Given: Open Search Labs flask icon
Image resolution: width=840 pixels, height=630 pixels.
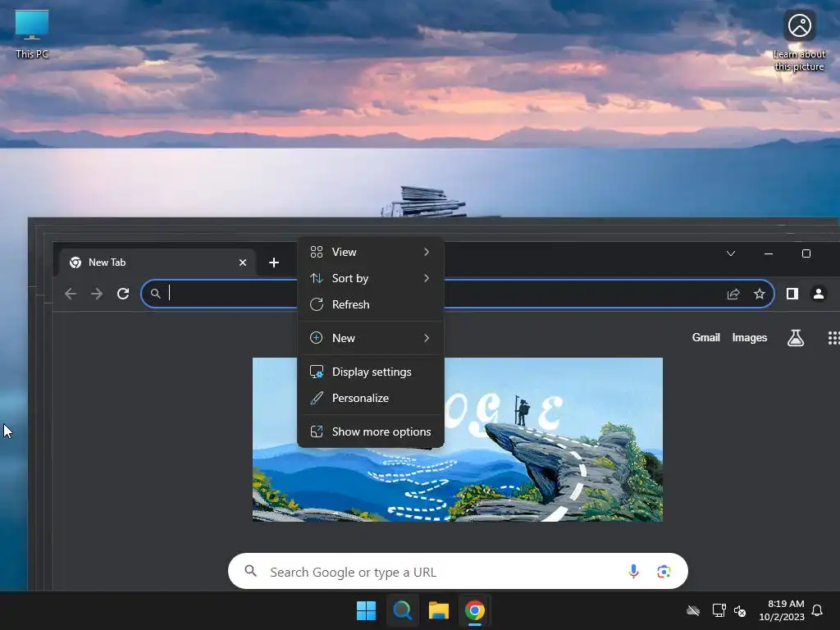Looking at the screenshot, I should [x=796, y=337].
